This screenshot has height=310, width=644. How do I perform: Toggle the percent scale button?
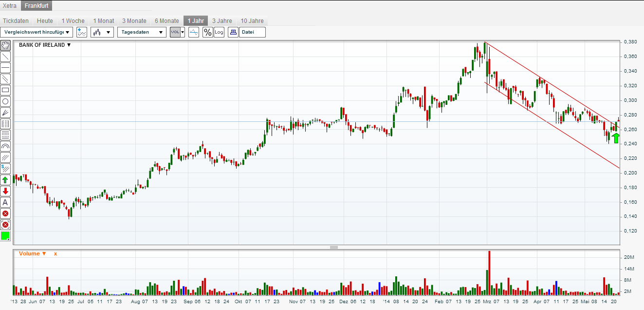click(208, 32)
